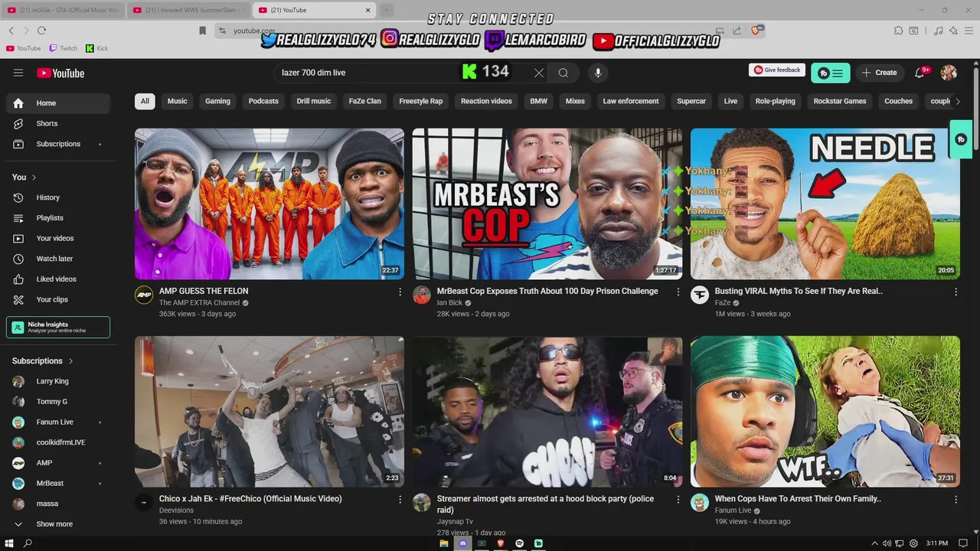Click the Create button

[x=879, y=73]
